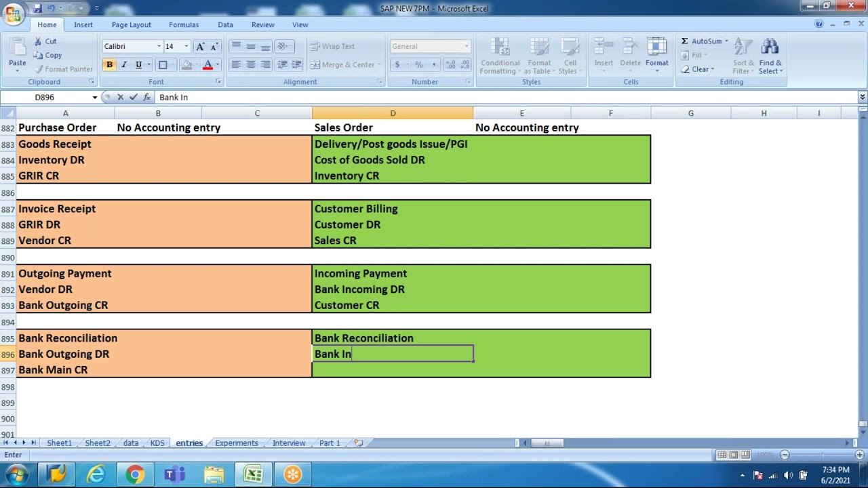Open the Font group dialog launcher
868x488 pixels.
tap(218, 81)
